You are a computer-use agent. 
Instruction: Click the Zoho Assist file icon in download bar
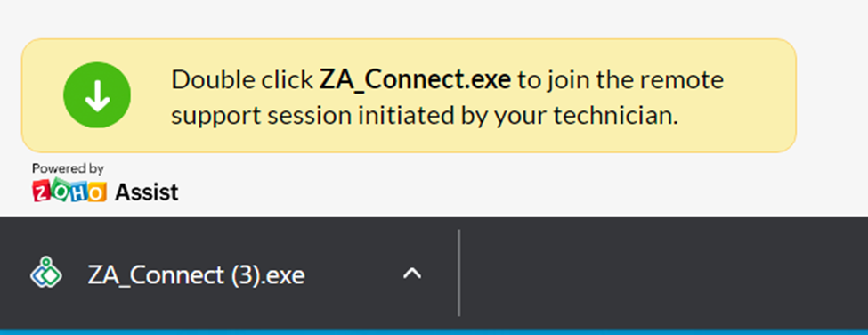46,273
